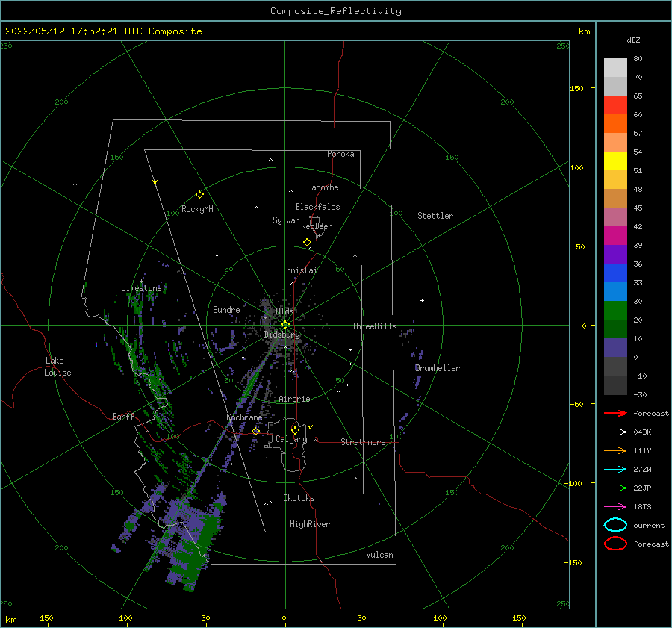This screenshot has height=628, width=672.
Task: Click the current legend label
Action: pyautogui.click(x=649, y=525)
